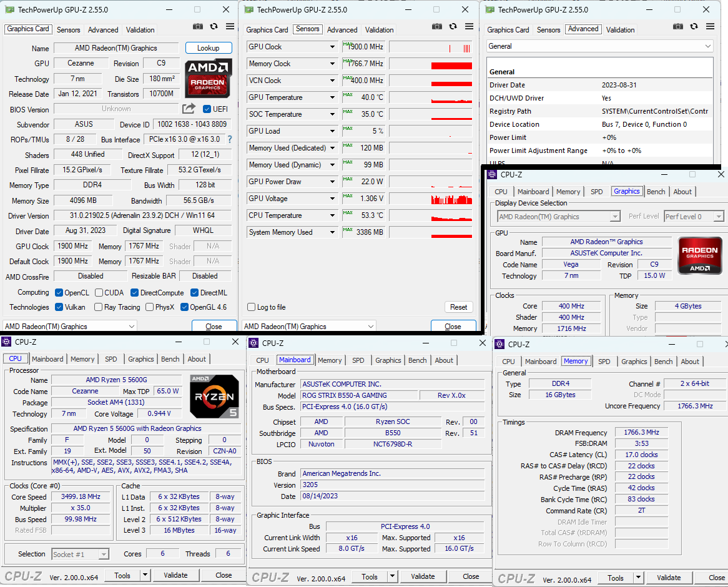Click screenshot camera icon in Graphics Card window

pos(198,26)
